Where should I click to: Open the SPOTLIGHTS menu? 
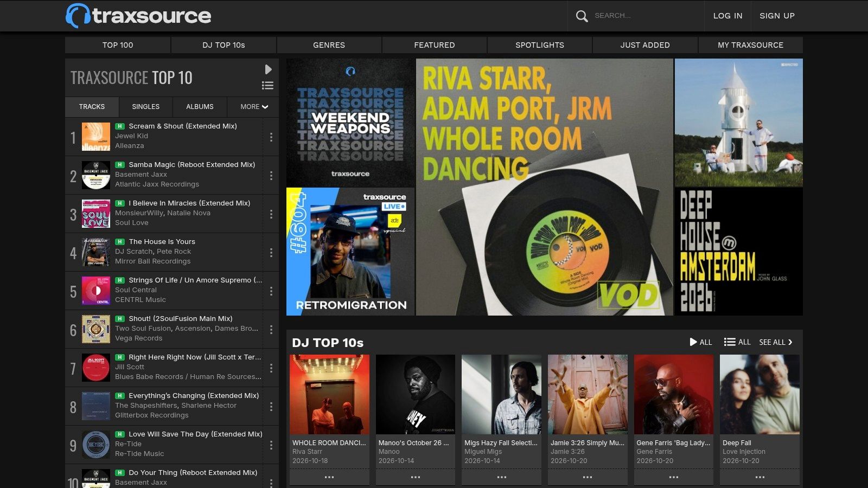coord(540,45)
